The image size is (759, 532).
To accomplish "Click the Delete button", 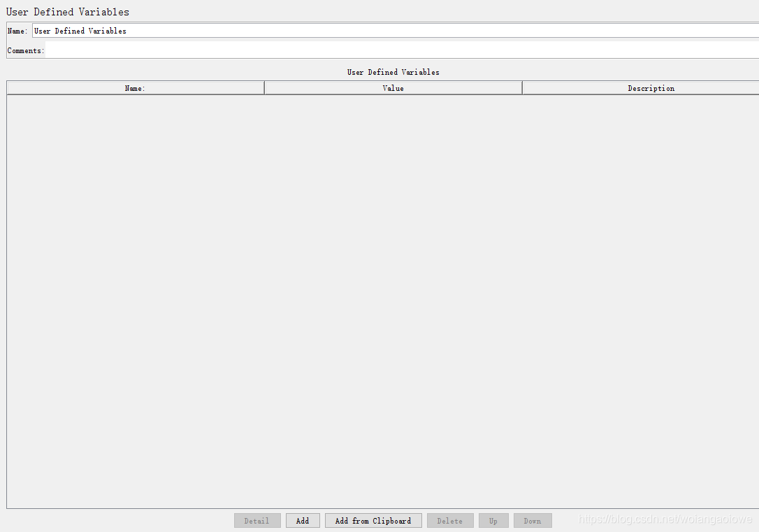I will pyautogui.click(x=450, y=520).
